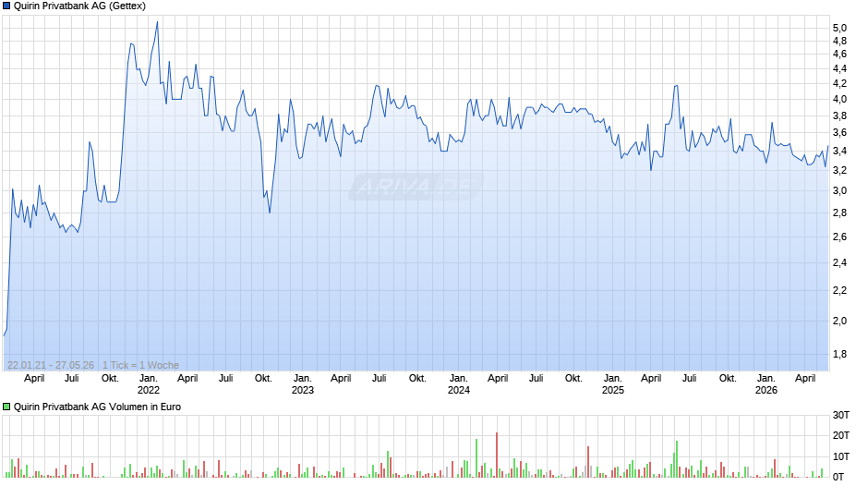Click the '10T' volume axis label
The height and width of the screenshot is (486, 868).
(x=841, y=456)
